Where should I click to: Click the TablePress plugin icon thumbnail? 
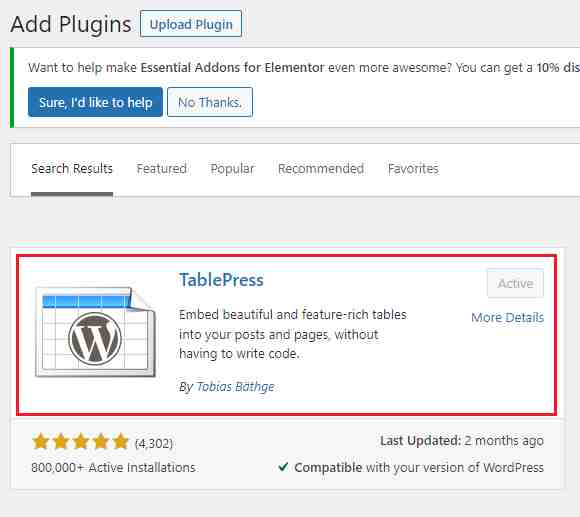click(95, 332)
